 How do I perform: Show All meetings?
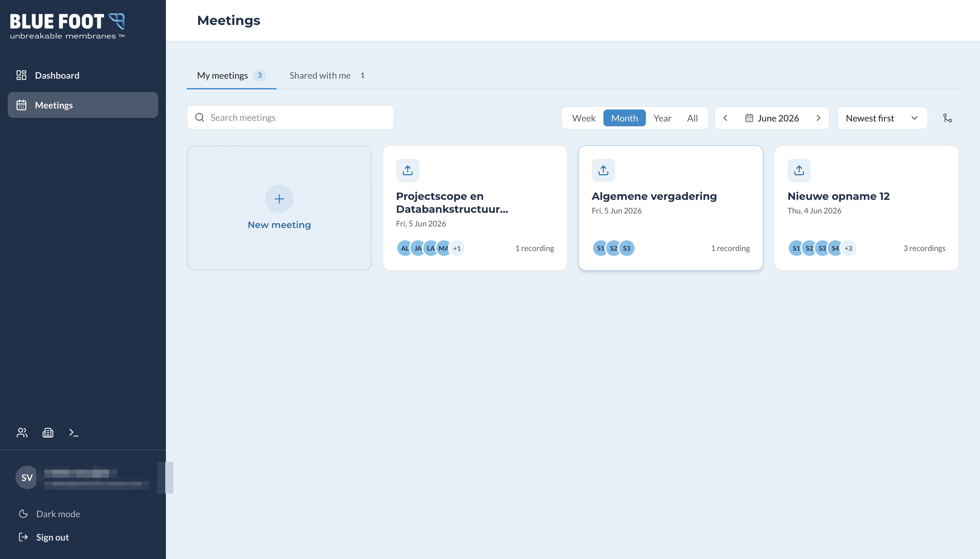coord(692,118)
